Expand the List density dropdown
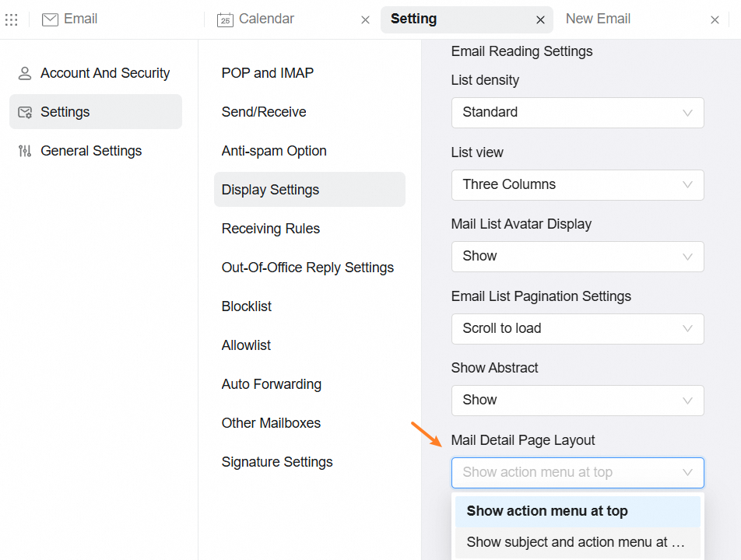The width and height of the screenshot is (741, 560). (x=578, y=113)
